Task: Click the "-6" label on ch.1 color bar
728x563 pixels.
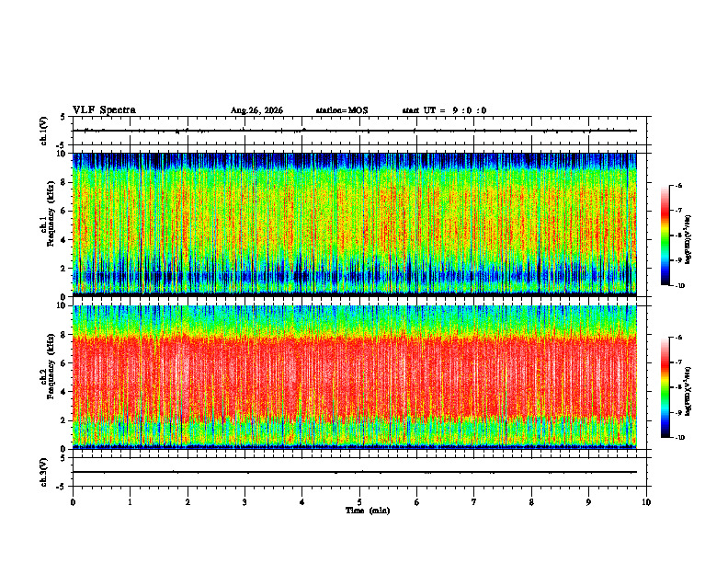Action: [x=679, y=185]
